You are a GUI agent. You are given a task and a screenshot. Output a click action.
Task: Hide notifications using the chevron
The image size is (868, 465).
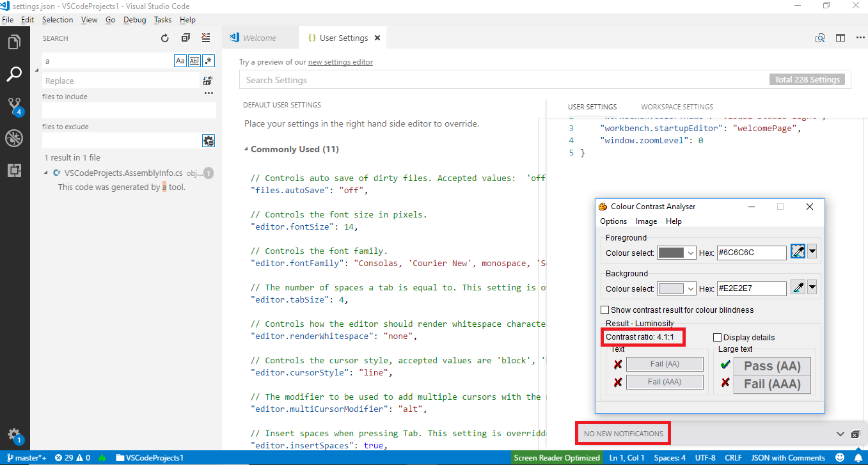click(x=840, y=434)
